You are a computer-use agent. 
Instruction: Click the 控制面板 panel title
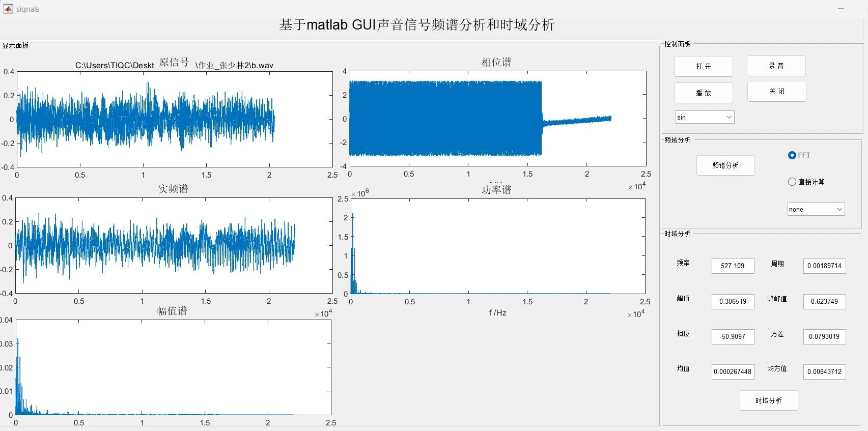click(x=678, y=44)
